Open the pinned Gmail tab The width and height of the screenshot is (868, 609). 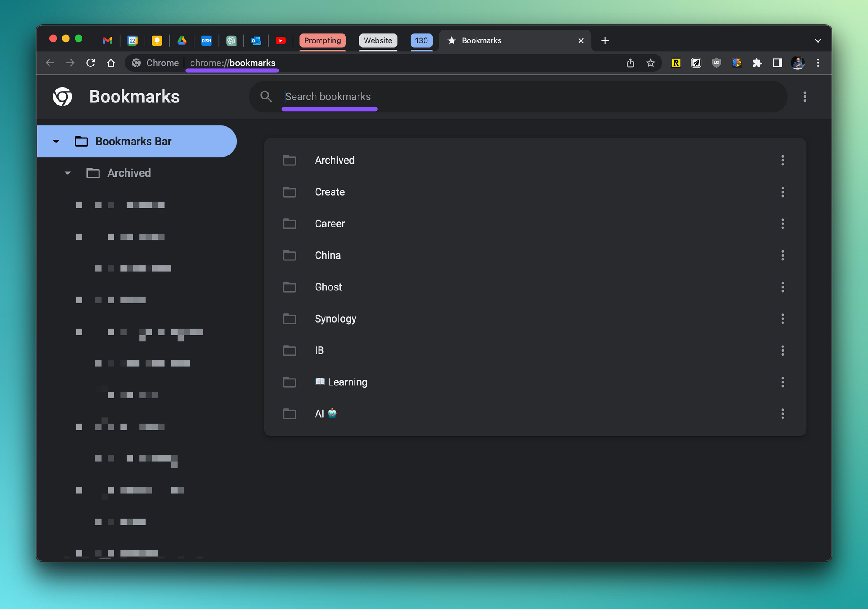(108, 40)
